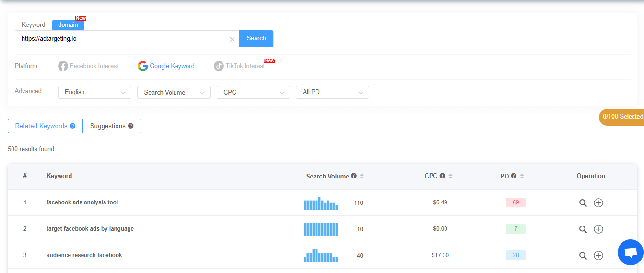Add audience research facebook with plus icon

click(x=598, y=256)
